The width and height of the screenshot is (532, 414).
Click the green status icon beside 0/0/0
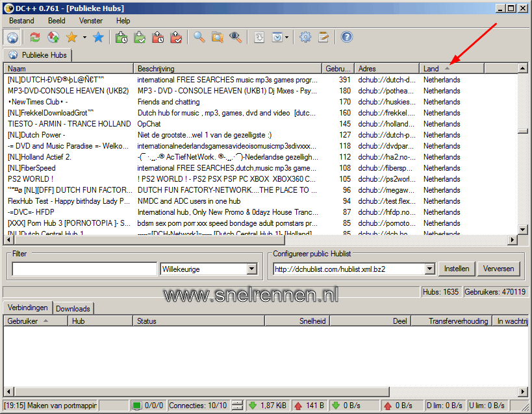(x=136, y=405)
